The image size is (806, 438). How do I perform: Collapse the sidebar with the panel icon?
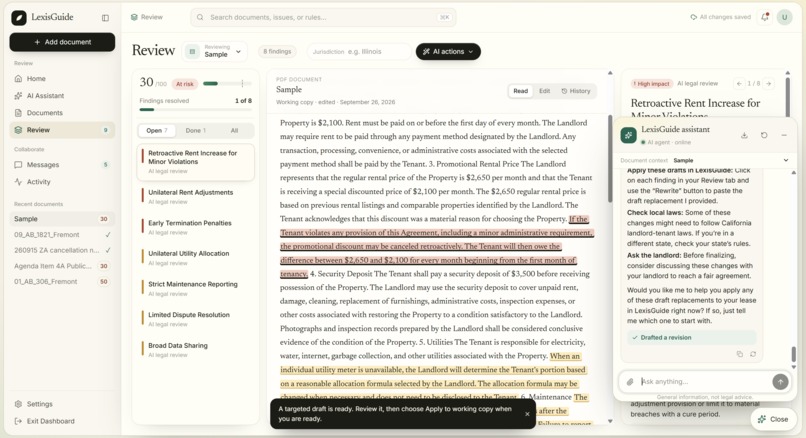(105, 18)
